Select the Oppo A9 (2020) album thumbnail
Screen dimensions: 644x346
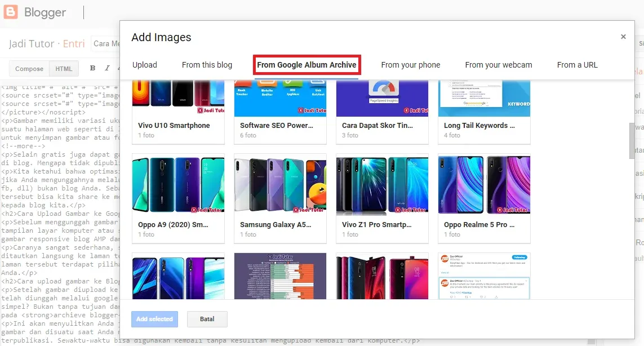coord(178,184)
